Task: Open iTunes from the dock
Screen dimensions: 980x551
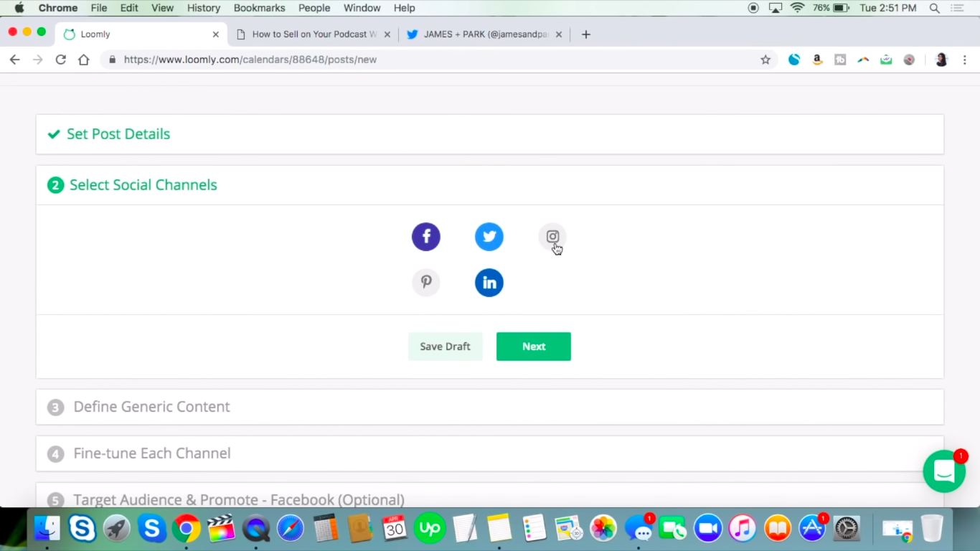Action: 743,529
